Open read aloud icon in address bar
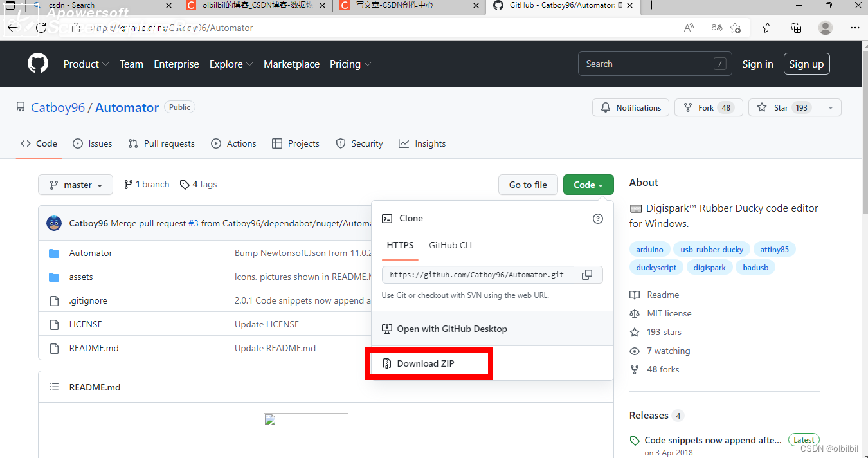The width and height of the screenshot is (868, 458). 689,28
